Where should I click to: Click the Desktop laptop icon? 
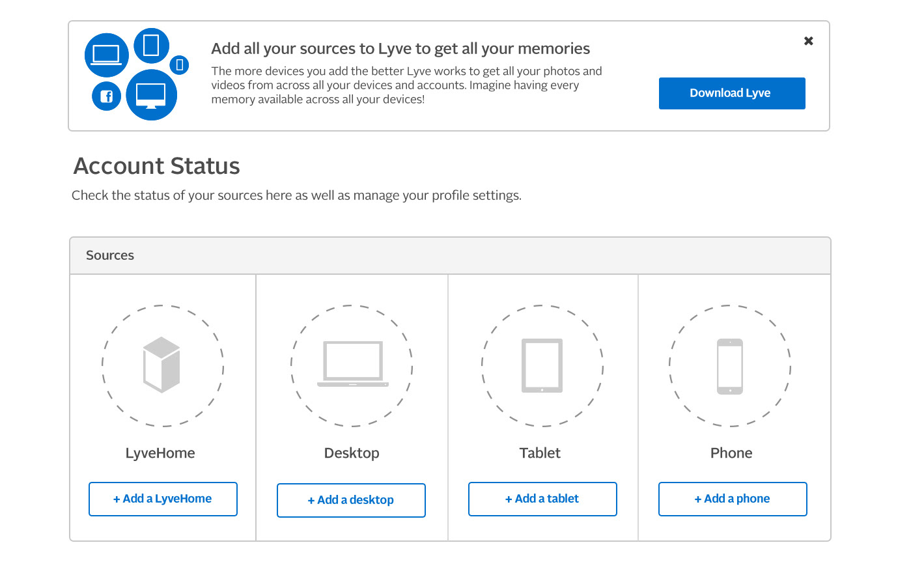pos(353,364)
